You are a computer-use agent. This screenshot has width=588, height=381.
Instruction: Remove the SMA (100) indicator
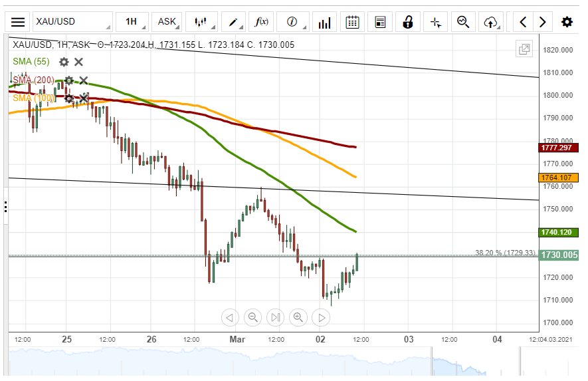click(x=83, y=98)
